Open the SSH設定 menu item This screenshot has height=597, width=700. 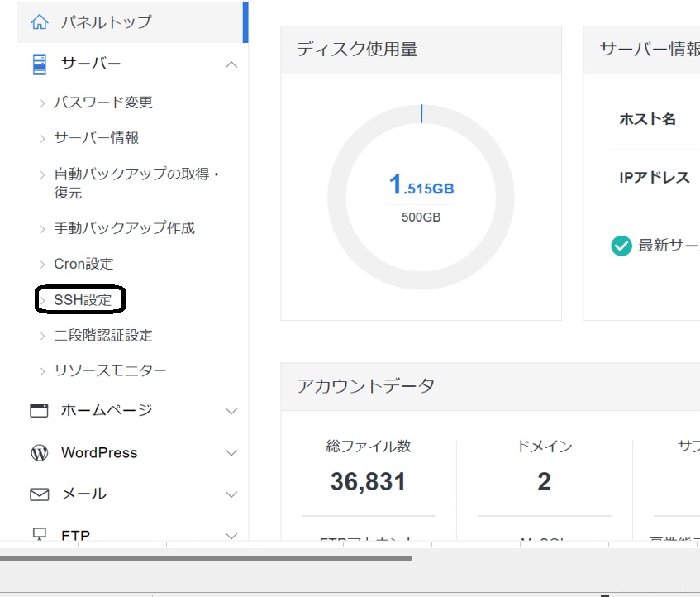[x=83, y=300]
